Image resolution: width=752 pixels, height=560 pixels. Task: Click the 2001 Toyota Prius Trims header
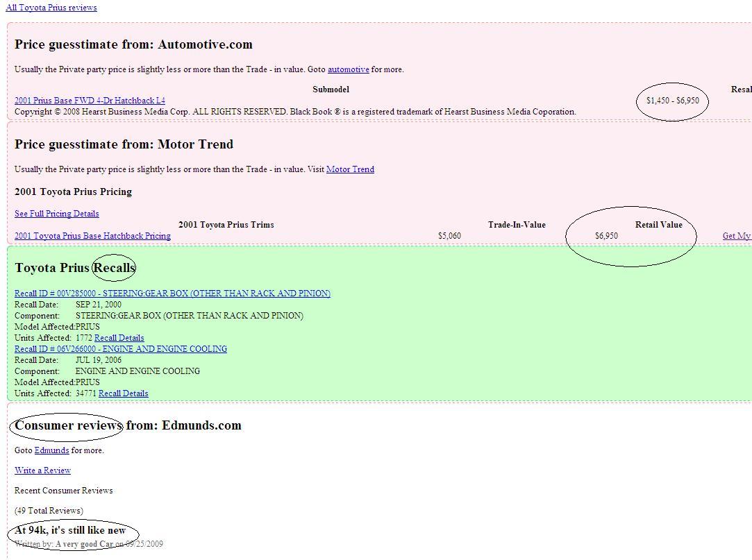pos(226,224)
